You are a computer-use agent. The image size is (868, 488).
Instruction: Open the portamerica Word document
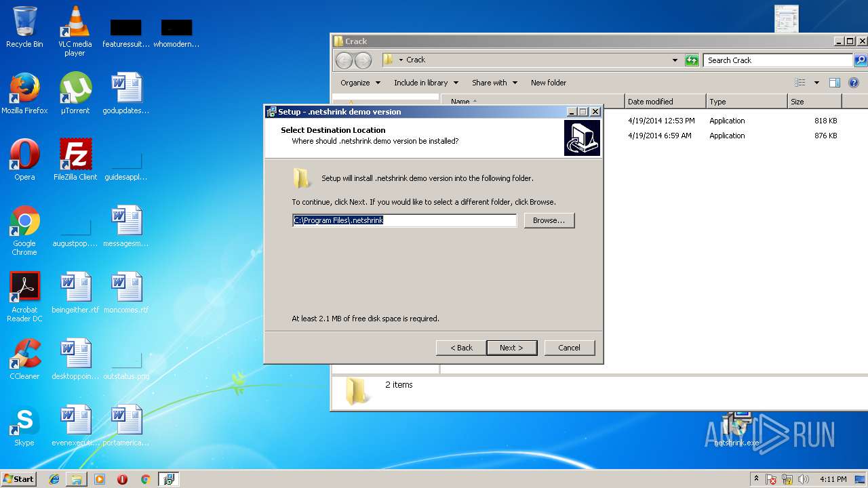click(x=126, y=426)
